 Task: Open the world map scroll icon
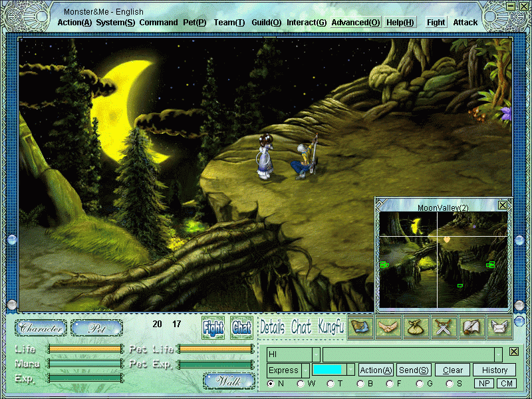point(360,327)
